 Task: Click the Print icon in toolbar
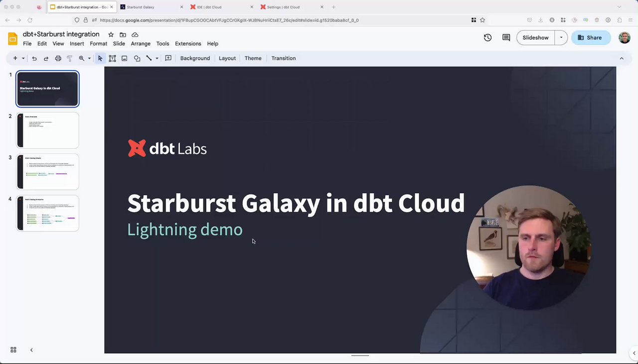click(58, 58)
